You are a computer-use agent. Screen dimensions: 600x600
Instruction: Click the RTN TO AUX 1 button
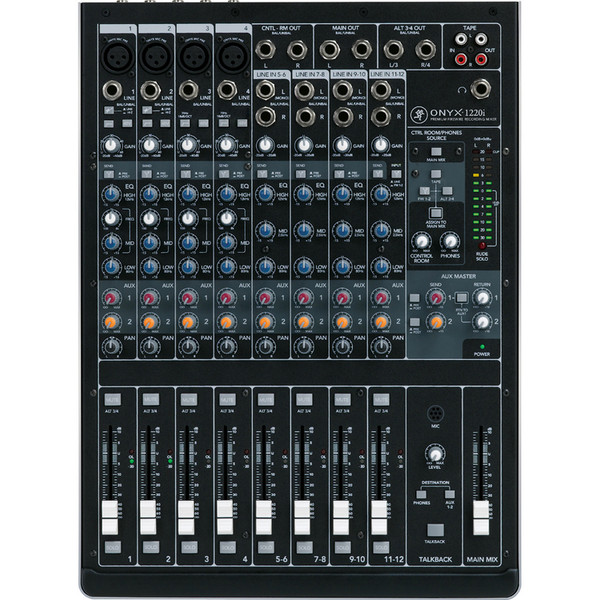pos(462,297)
